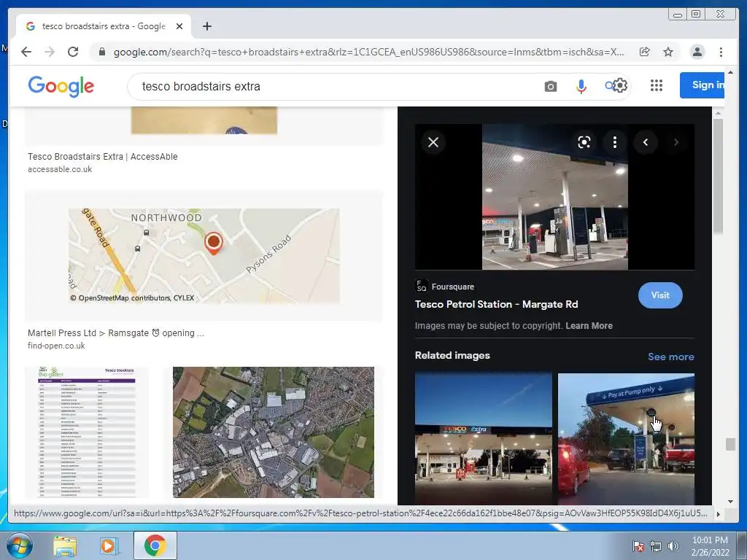
Task: Click the Sign in button
Action: [703, 85]
